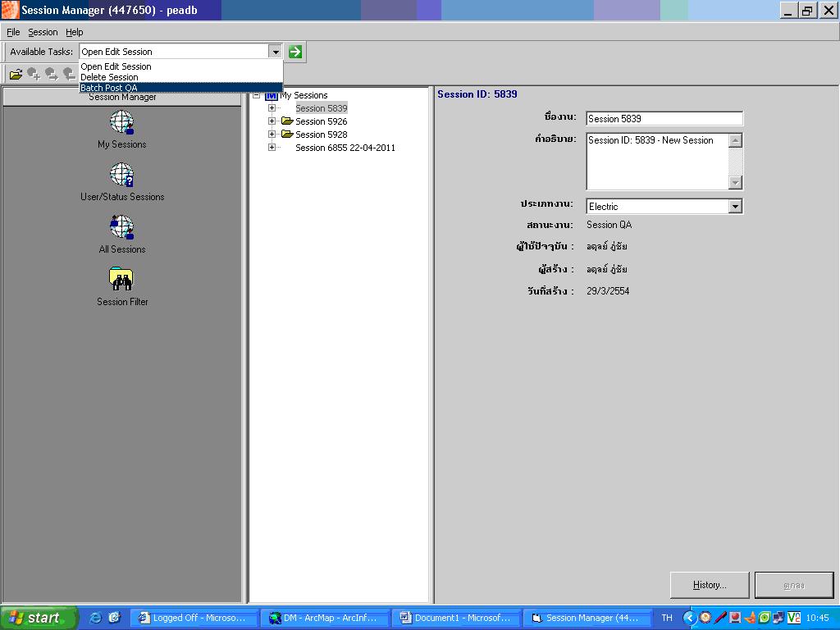Open the Available Tasks dropdown

point(277,51)
